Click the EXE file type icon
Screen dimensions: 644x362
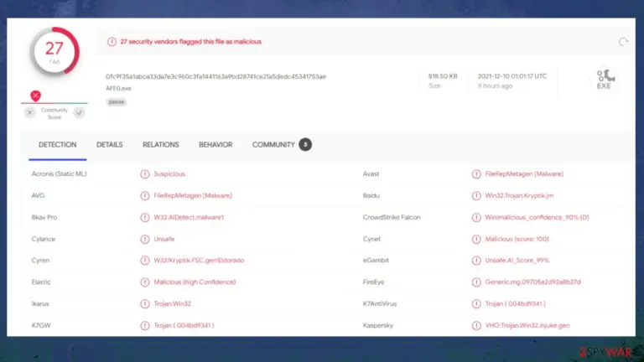click(605, 80)
